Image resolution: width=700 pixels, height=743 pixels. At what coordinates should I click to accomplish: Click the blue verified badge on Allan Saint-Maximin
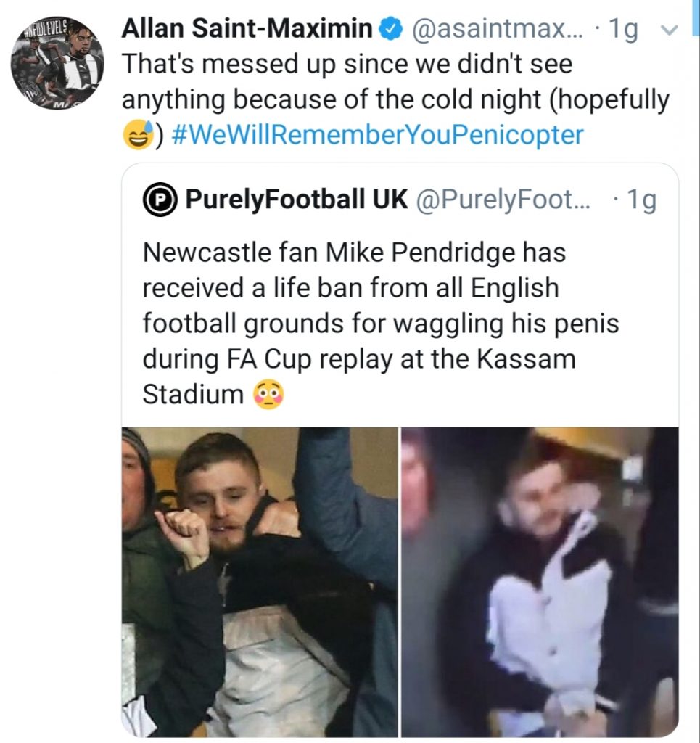390,28
